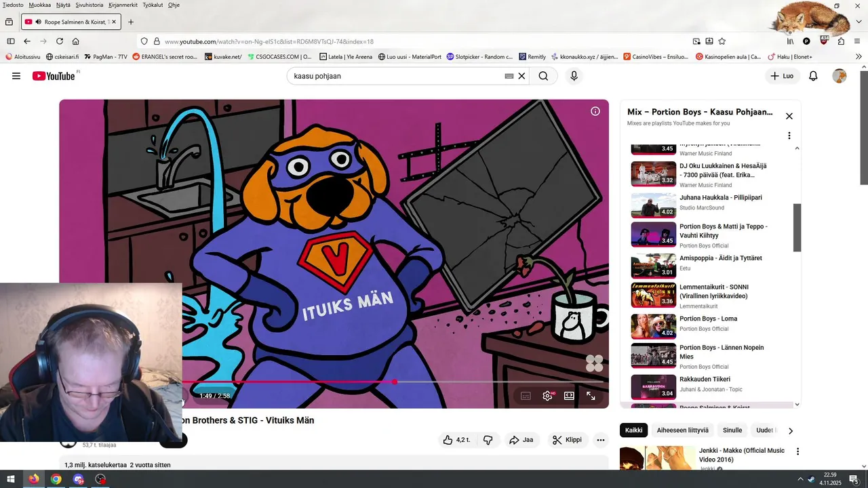The image size is (868, 488).
Task: Open Chrome from the taskbar
Action: coord(56,479)
